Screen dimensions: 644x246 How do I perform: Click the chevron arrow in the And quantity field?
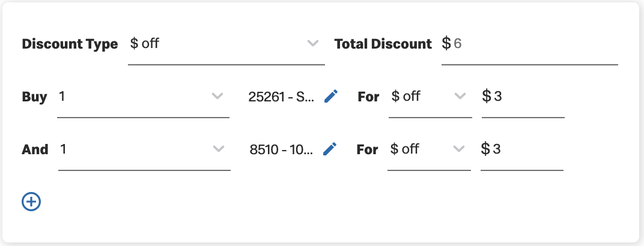coord(219,149)
